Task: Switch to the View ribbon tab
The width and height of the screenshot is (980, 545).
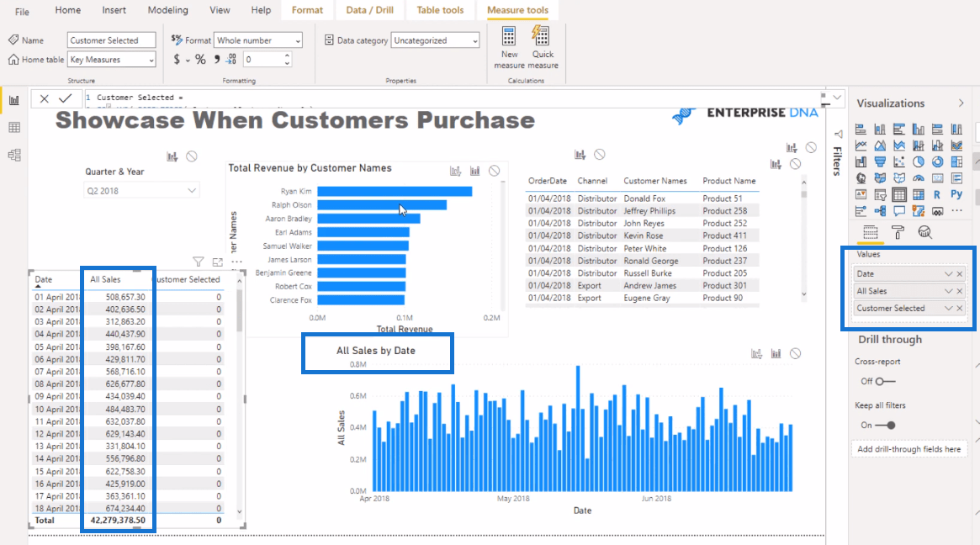Action: [220, 10]
